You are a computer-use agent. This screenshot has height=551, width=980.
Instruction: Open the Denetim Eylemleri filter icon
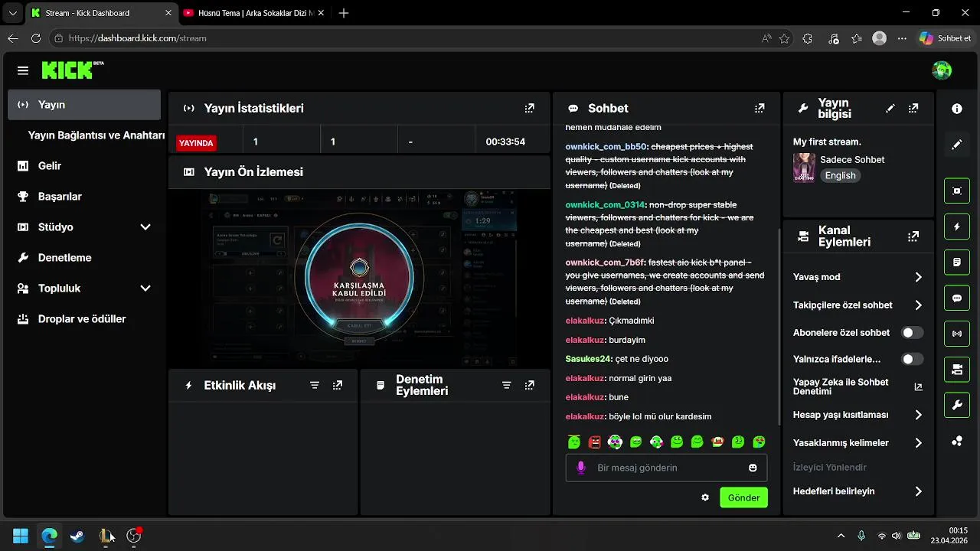coord(506,386)
